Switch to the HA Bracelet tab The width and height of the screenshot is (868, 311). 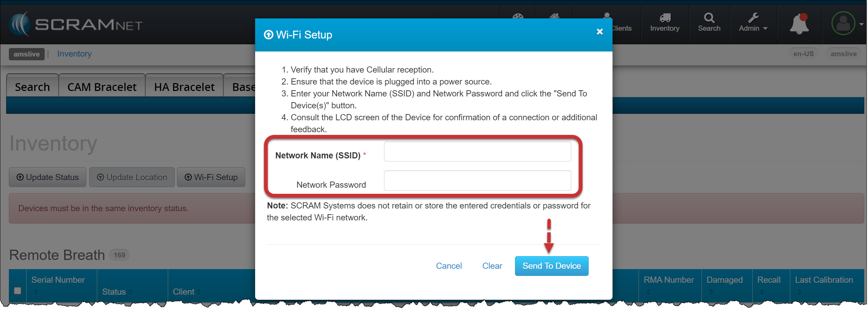[x=184, y=87]
